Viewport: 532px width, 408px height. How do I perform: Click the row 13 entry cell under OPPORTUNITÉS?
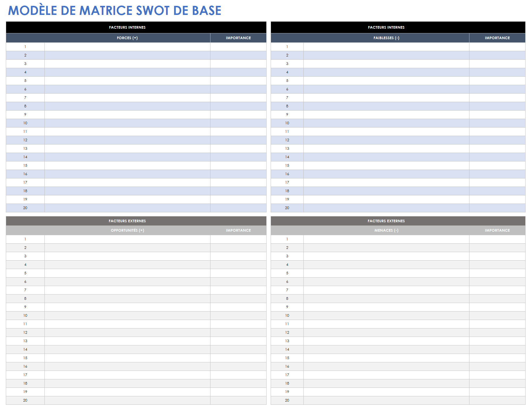[127, 341]
